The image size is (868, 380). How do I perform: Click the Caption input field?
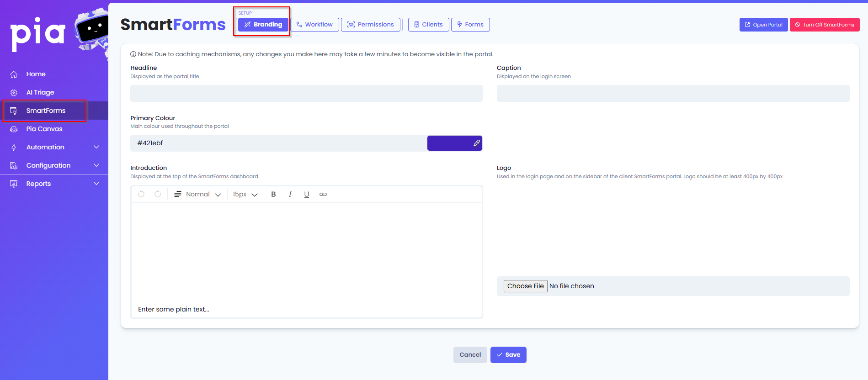(x=673, y=93)
